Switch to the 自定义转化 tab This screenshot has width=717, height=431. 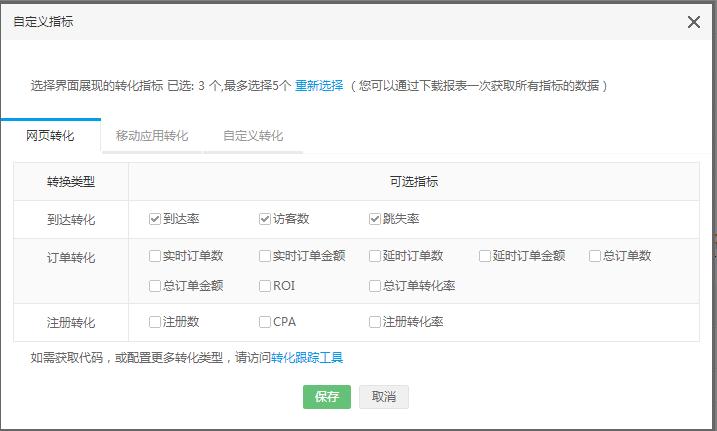click(253, 136)
